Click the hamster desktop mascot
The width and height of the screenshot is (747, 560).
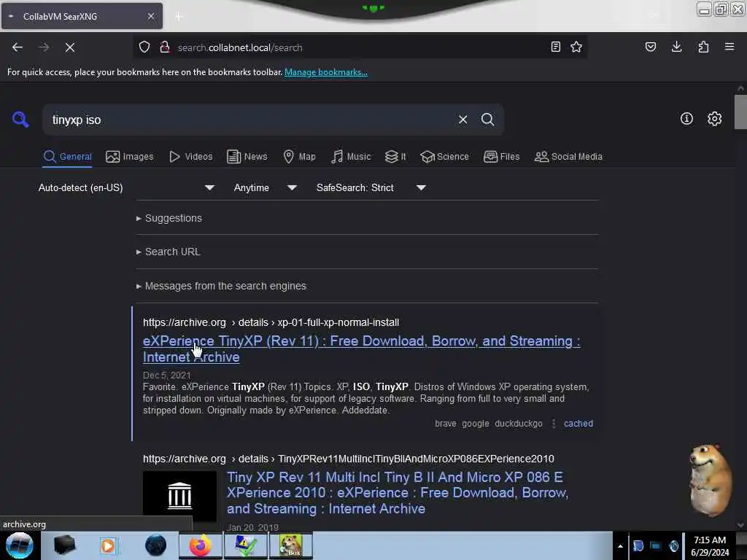pyautogui.click(x=709, y=480)
